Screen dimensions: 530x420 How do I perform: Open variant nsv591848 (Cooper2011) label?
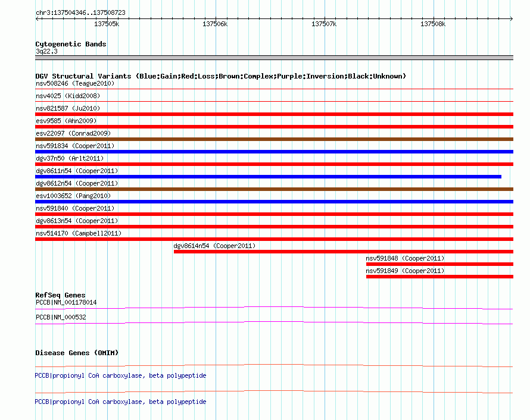point(405,258)
